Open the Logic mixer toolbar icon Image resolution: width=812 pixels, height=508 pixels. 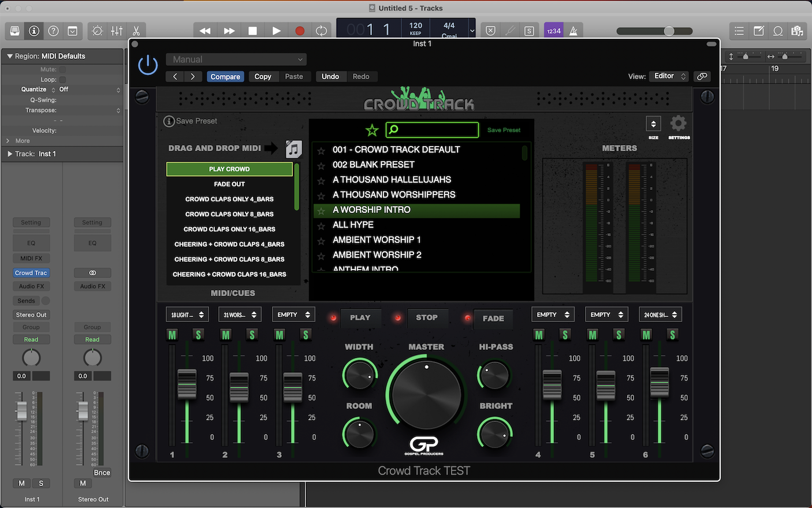117,31
